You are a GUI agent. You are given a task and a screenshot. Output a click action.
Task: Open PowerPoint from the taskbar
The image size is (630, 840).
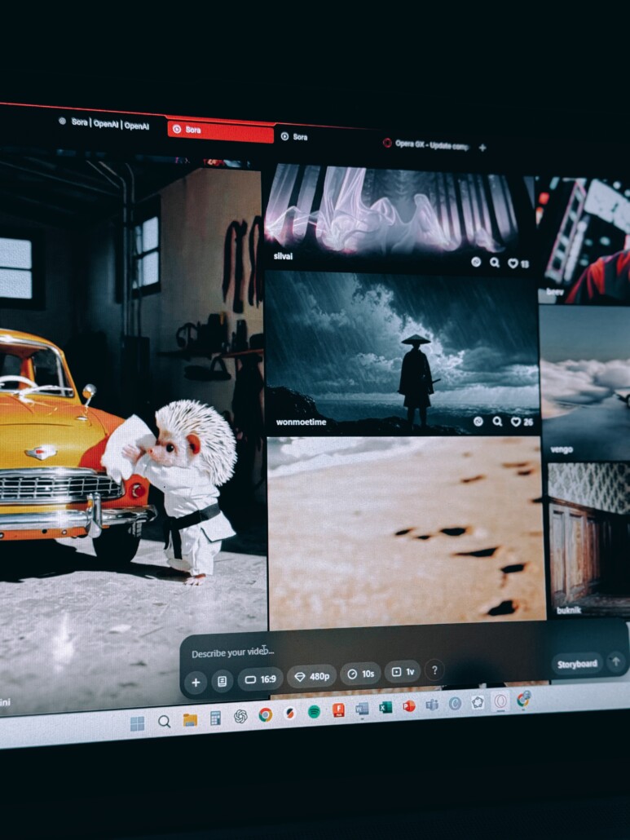tap(409, 706)
